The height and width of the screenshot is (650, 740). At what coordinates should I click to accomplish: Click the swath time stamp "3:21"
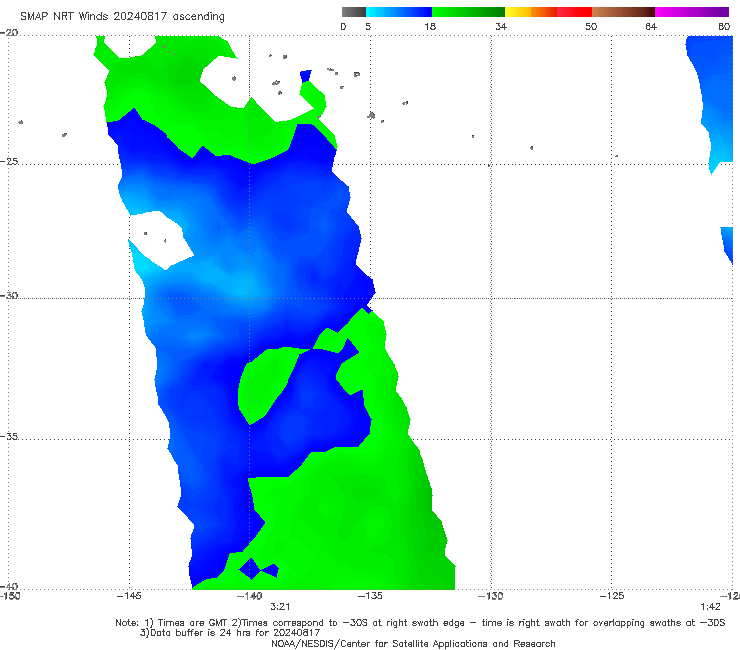280,607
